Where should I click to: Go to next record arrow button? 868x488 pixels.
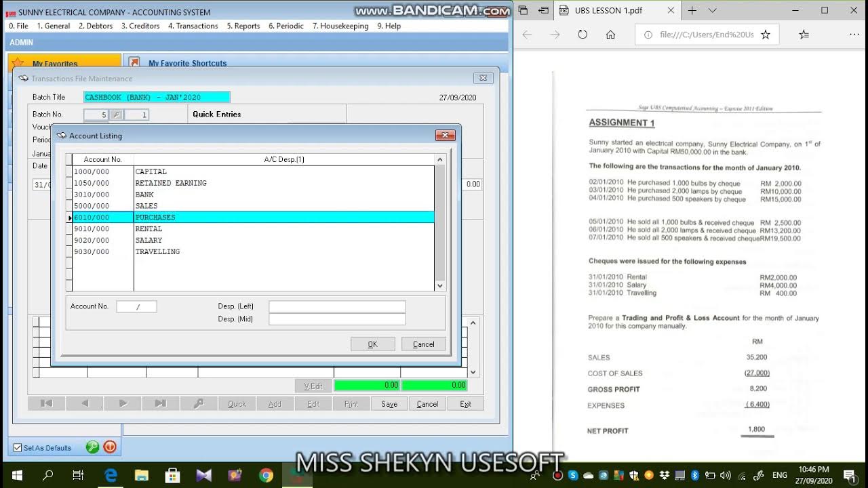[123, 403]
